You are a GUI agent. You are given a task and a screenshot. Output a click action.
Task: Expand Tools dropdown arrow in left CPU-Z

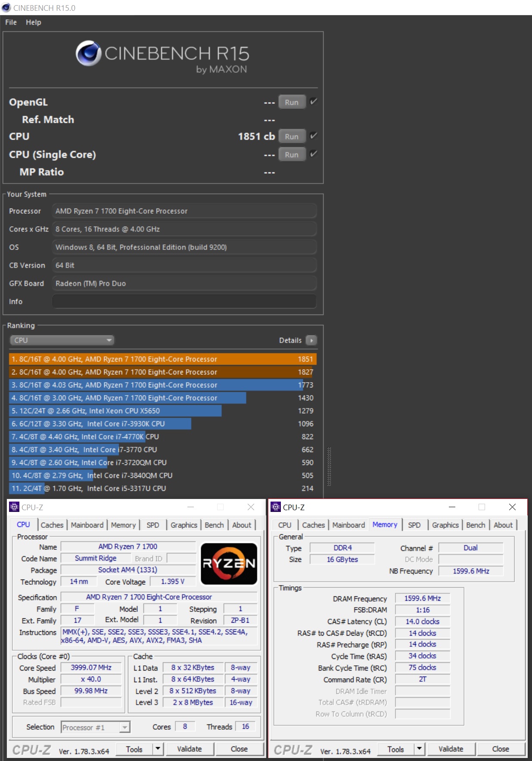(x=158, y=749)
